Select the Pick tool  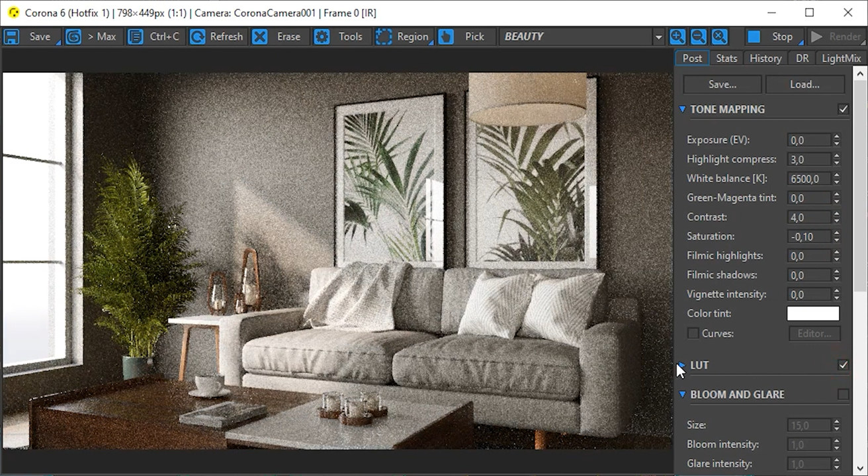point(446,37)
